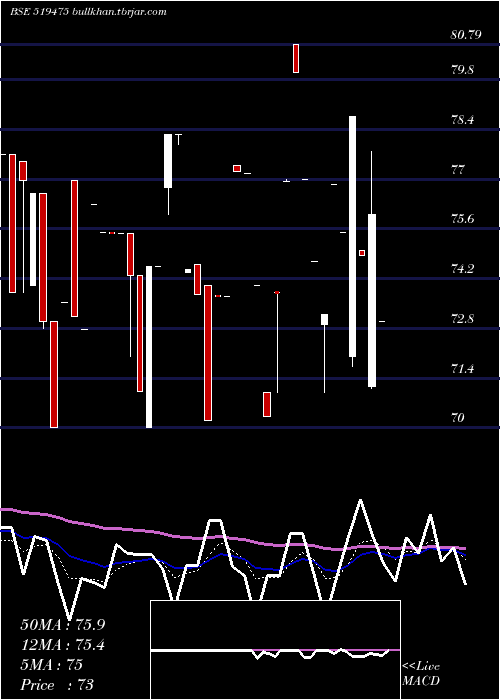Click the 50MA : 75.9 readout
The width and height of the screenshot is (500, 700).
63,625
